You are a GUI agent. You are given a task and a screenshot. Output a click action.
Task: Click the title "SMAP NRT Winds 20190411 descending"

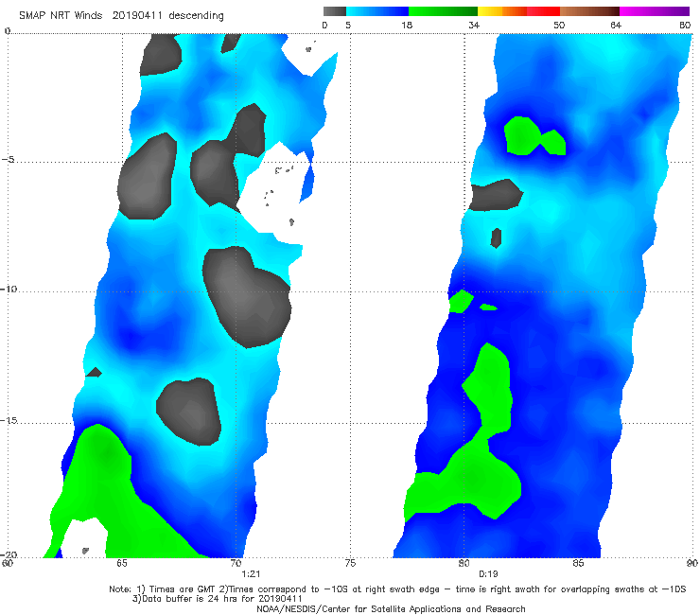[121, 15]
